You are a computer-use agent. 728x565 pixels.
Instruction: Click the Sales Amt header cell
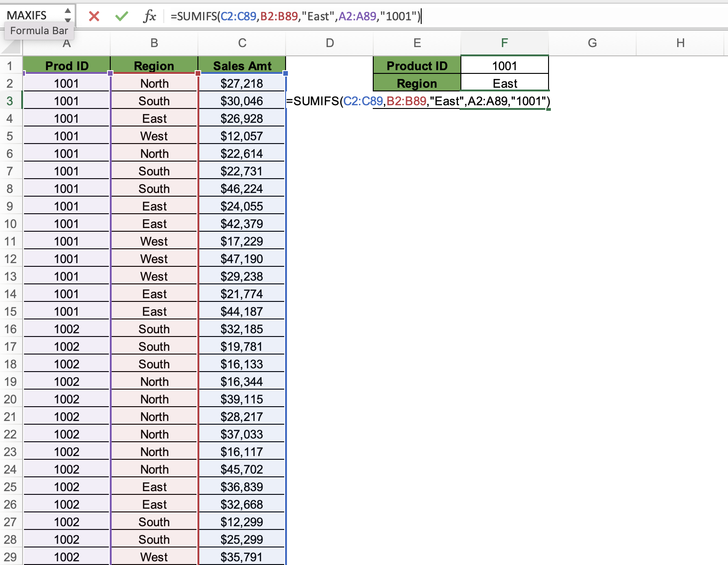[x=242, y=66]
